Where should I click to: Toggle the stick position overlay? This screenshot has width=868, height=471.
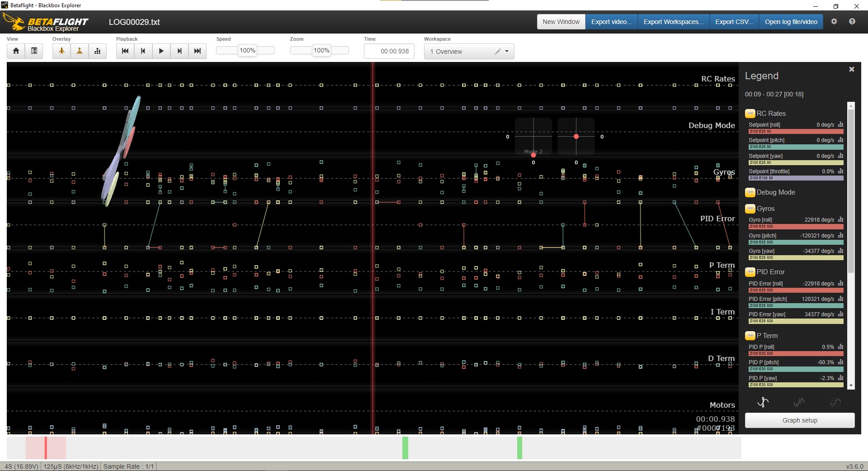[x=80, y=51]
